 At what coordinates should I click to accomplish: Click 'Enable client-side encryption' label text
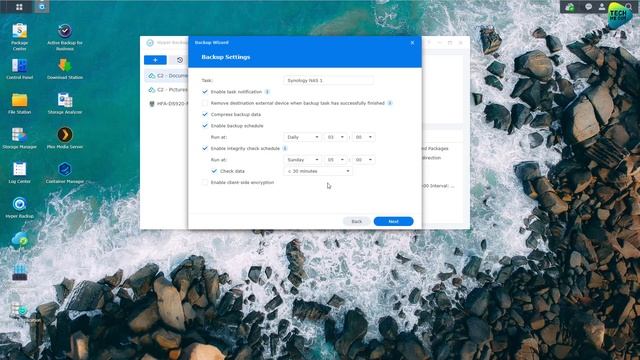point(242,182)
